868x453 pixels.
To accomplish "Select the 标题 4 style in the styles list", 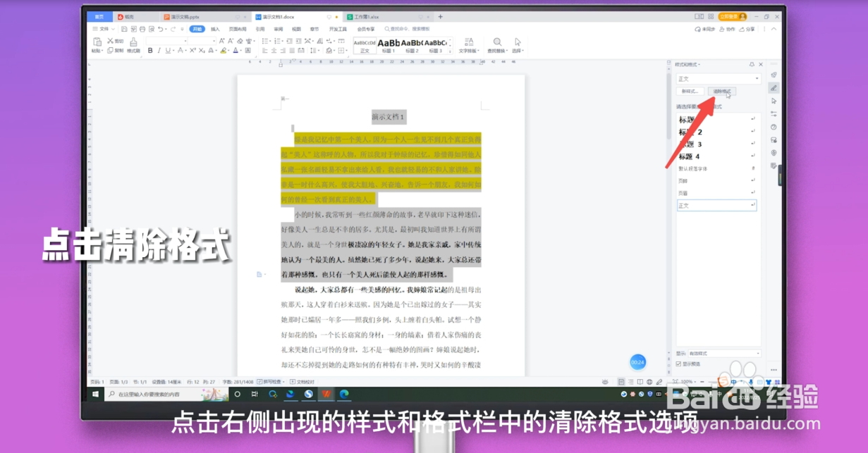I will click(716, 156).
